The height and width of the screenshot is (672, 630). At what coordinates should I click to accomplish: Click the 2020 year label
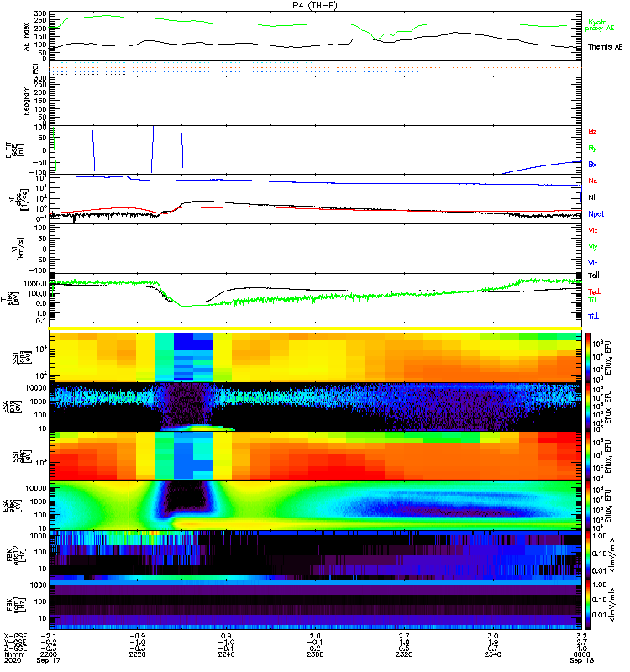pyautogui.click(x=13, y=660)
